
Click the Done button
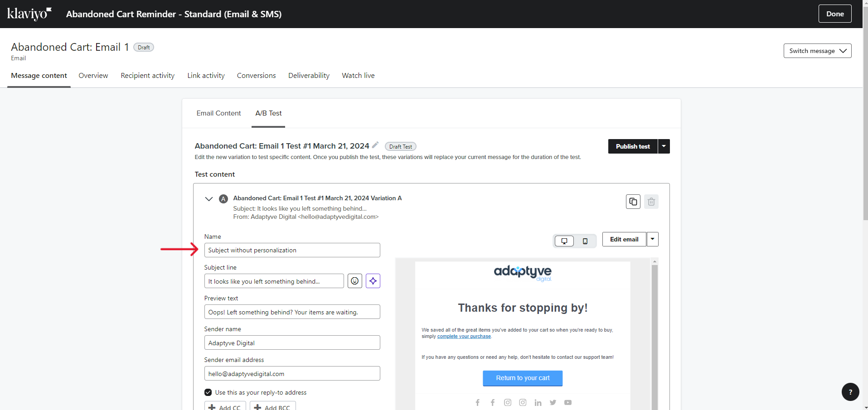834,14
